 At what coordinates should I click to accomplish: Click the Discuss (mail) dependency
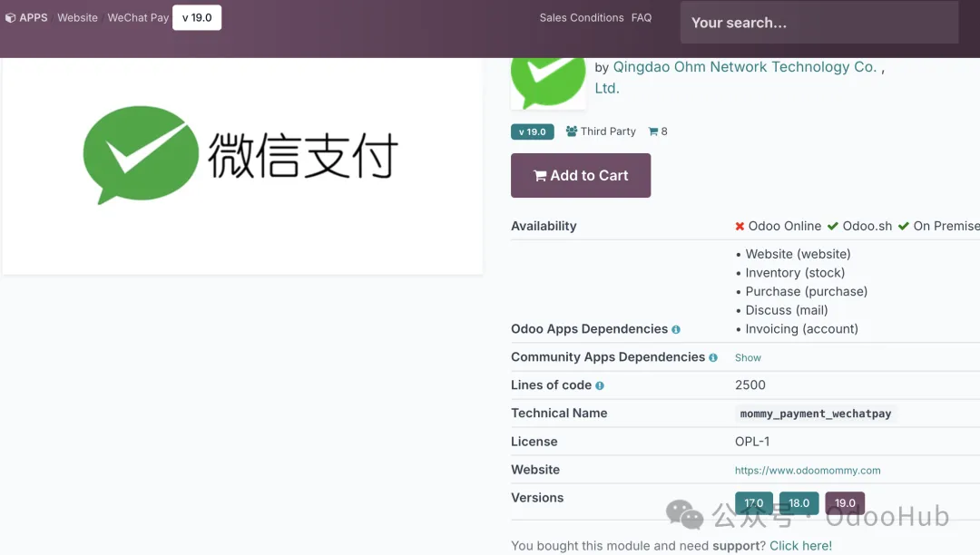pyautogui.click(x=786, y=310)
